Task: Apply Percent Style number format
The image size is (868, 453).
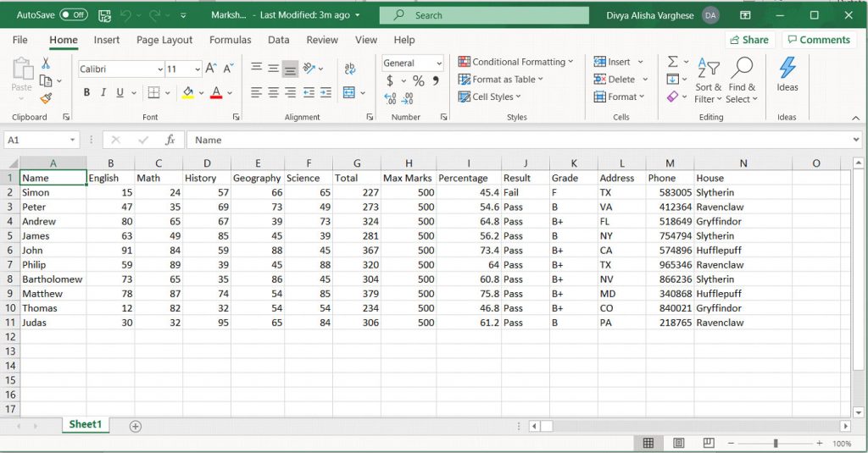Action: [x=418, y=81]
